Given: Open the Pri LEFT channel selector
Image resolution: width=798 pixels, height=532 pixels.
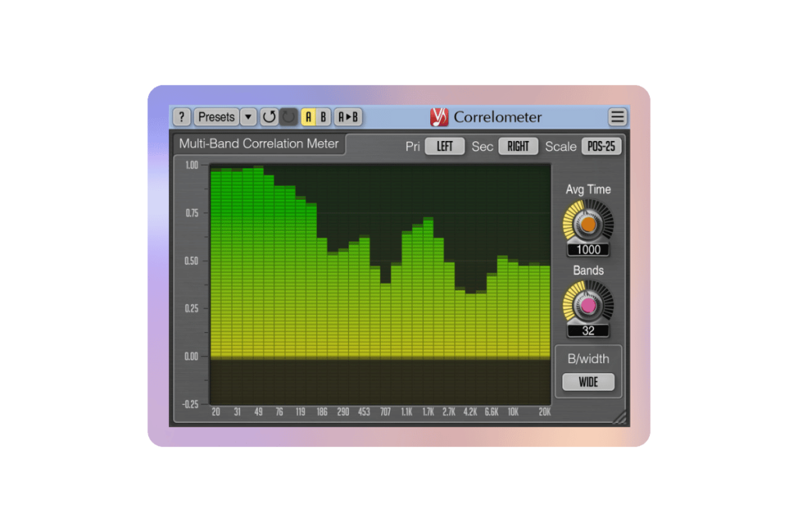Looking at the screenshot, I should [x=445, y=146].
